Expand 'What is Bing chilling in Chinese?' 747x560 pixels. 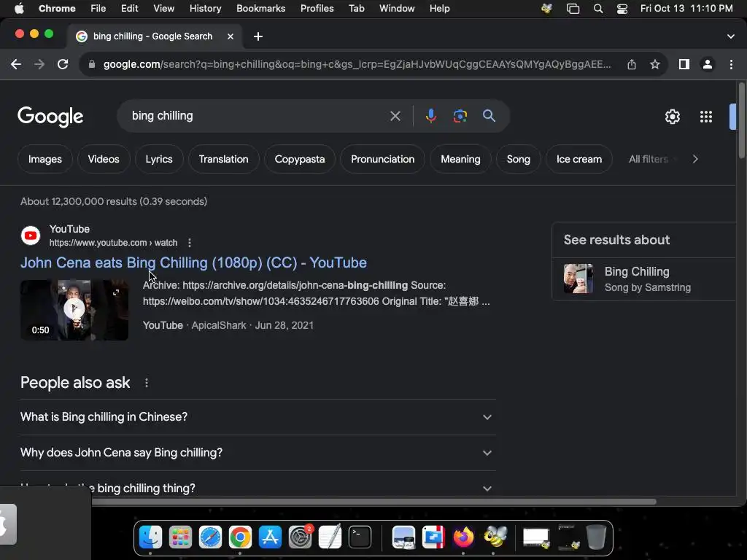(258, 417)
